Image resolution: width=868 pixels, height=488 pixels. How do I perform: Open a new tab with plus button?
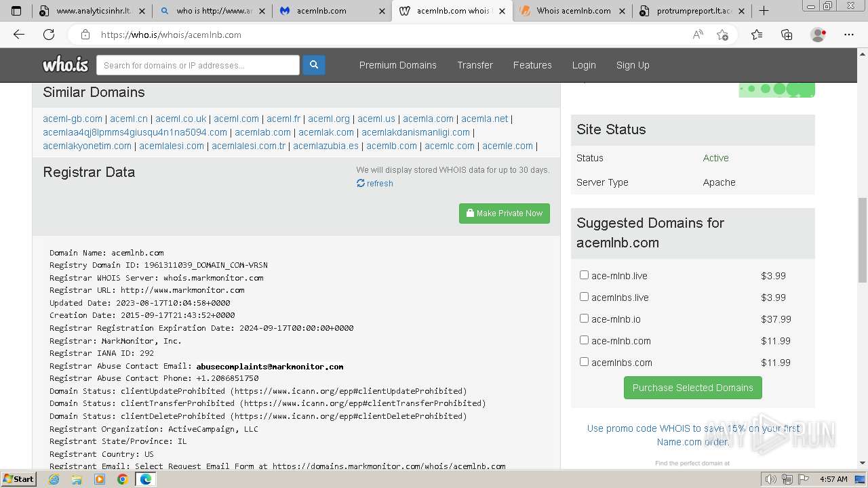764,11
